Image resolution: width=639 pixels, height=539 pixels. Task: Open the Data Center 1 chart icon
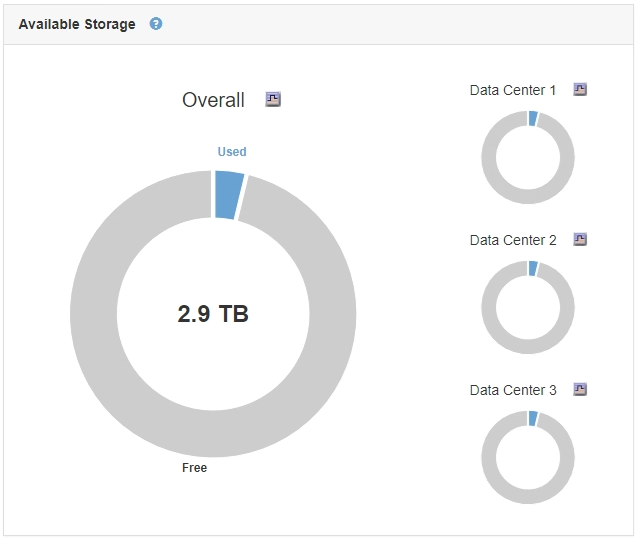(x=580, y=89)
